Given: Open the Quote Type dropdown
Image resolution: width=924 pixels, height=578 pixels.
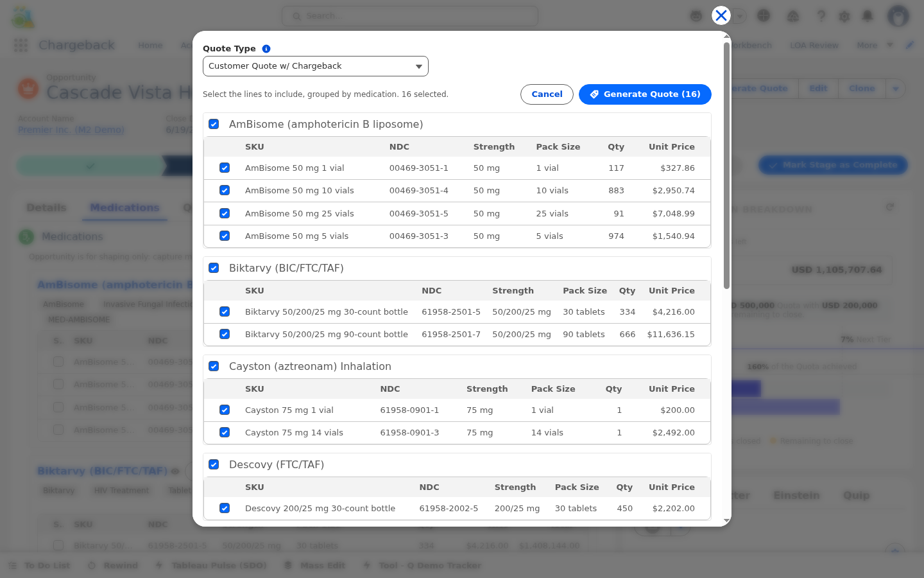Looking at the screenshot, I should (x=316, y=66).
